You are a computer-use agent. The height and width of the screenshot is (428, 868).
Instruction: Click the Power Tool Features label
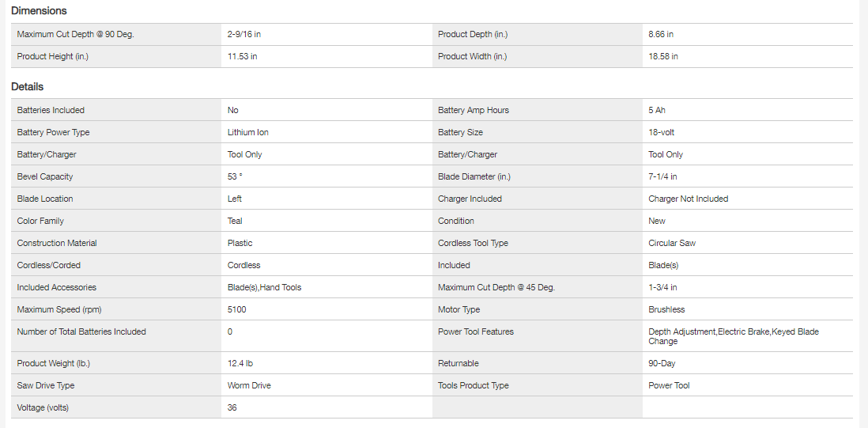[476, 332]
